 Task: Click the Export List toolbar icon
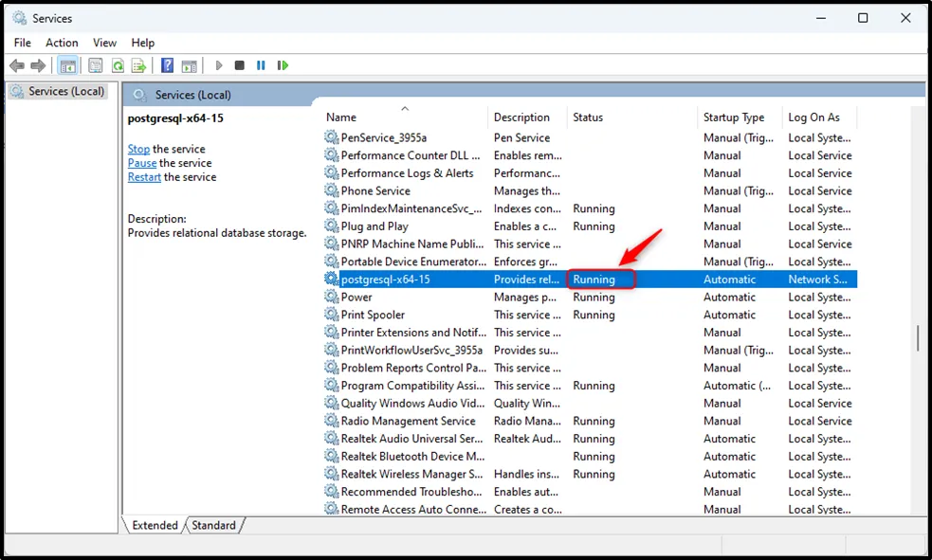[x=139, y=65]
